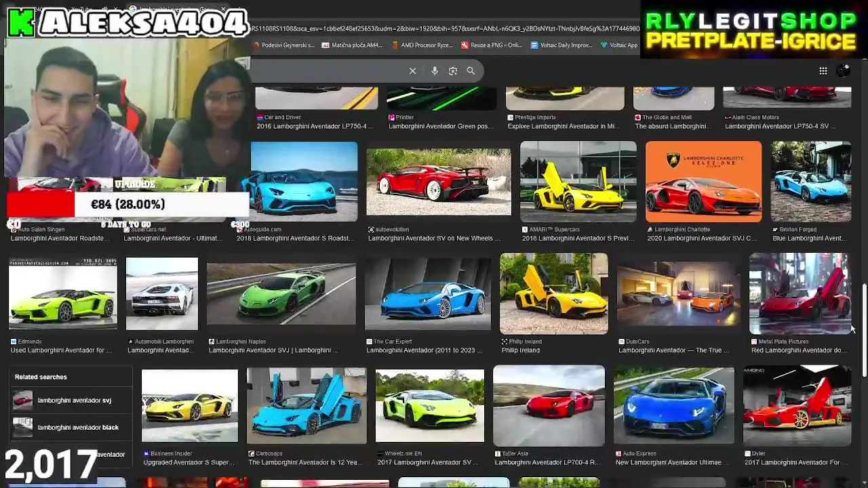This screenshot has width=868, height=488.
Task: Open search by image camera icon
Action: click(x=453, y=70)
